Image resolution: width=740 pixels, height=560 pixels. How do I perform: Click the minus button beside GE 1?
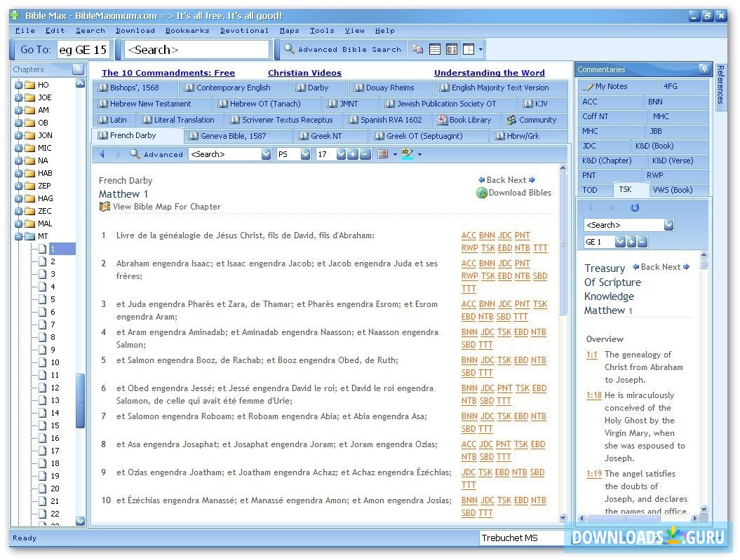coord(643,242)
